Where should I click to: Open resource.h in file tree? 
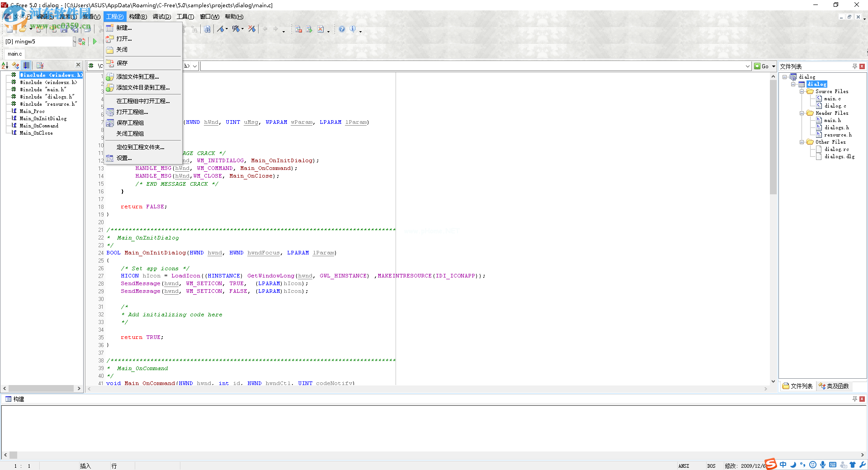coord(837,135)
